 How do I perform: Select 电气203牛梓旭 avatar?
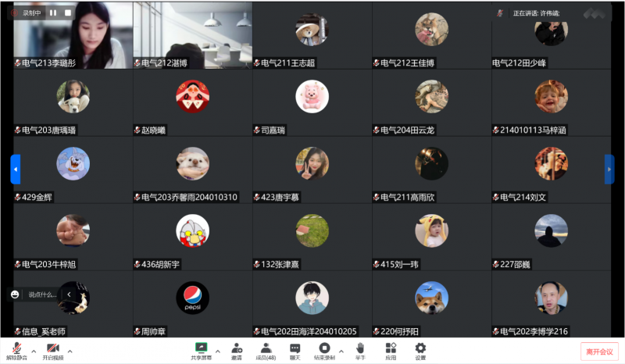(73, 230)
